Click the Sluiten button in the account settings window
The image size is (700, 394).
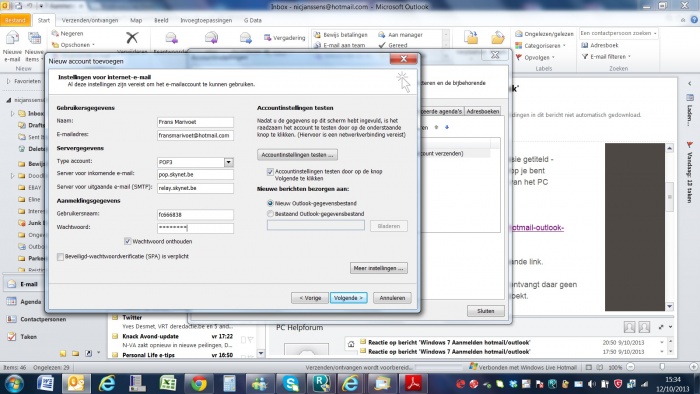pyautogui.click(x=486, y=311)
